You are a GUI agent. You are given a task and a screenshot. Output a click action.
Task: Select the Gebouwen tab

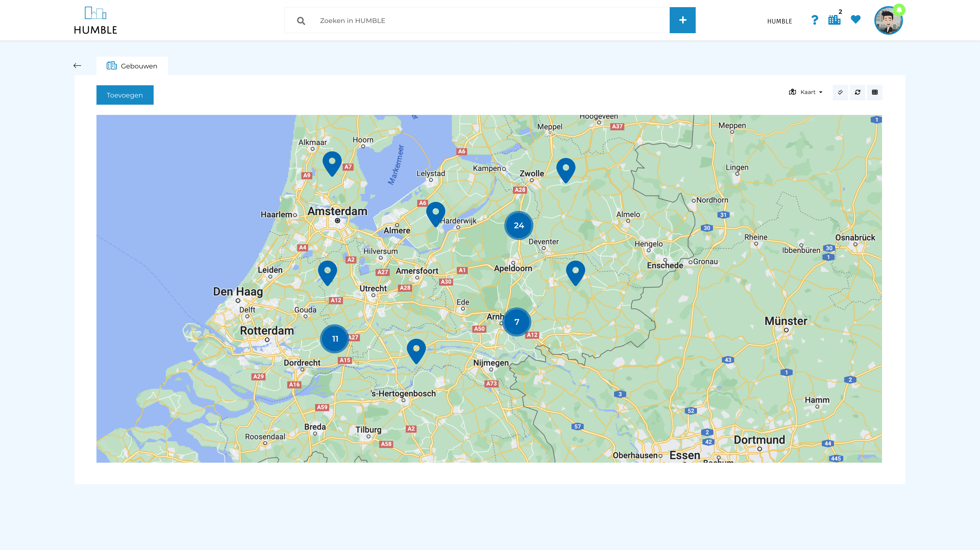(132, 66)
